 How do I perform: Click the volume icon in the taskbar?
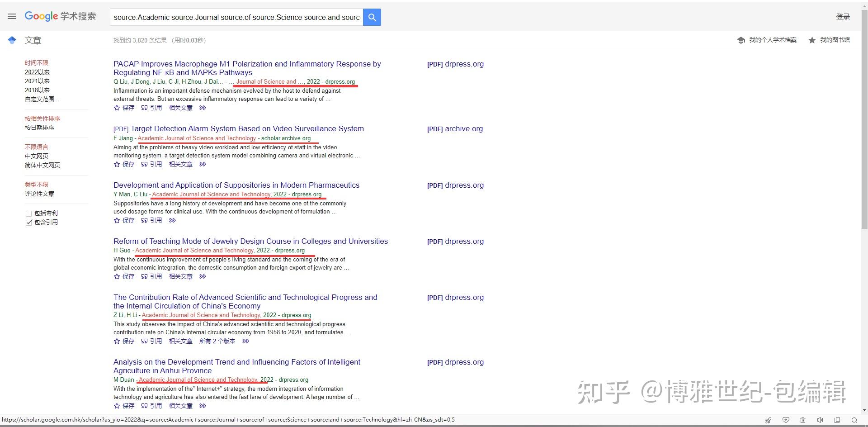(x=821, y=420)
